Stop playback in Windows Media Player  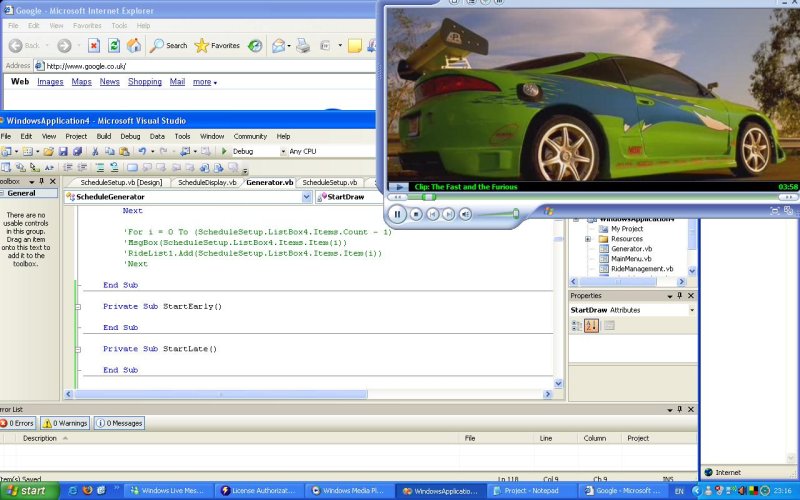[416, 213]
